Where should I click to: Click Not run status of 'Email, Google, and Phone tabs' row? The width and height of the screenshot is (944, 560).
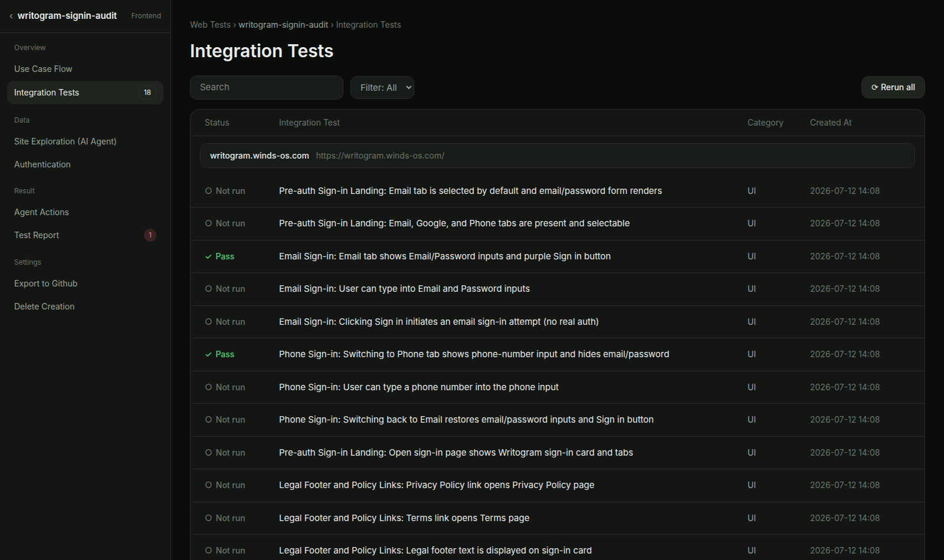(225, 223)
